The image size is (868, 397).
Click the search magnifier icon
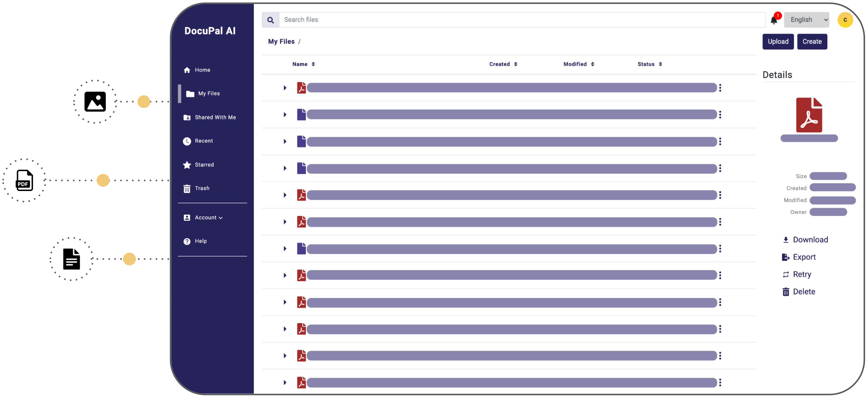270,20
